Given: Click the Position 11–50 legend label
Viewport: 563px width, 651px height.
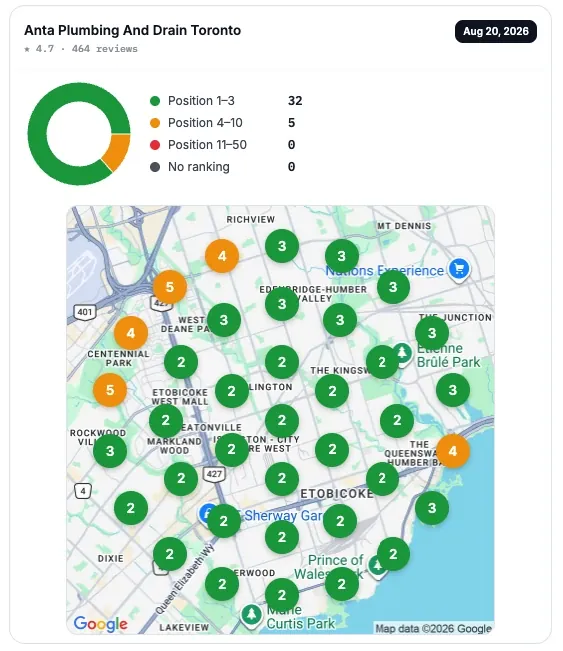Looking at the screenshot, I should tap(207, 145).
